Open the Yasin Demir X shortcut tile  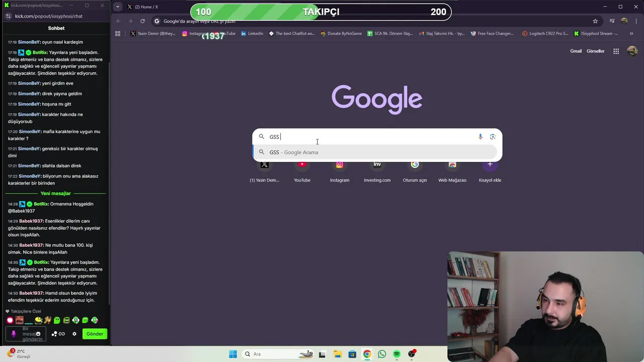(265, 171)
